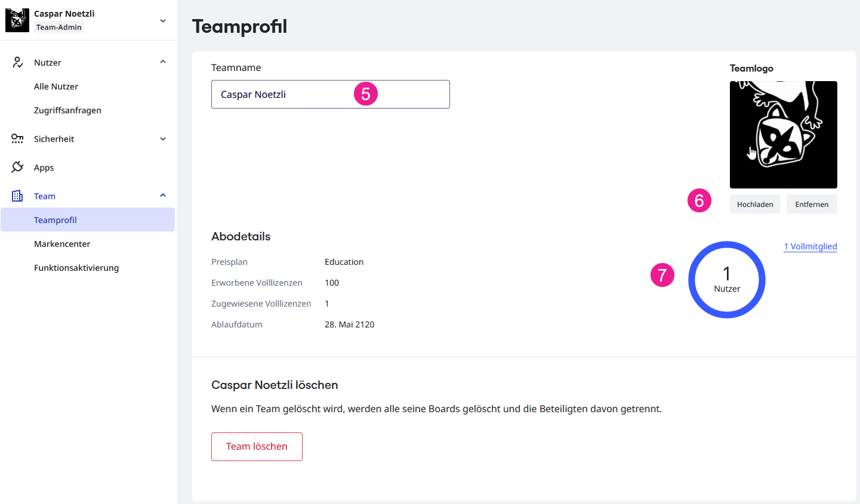Select Teamprofil in the sidebar
The width and height of the screenshot is (860, 504).
(x=56, y=220)
